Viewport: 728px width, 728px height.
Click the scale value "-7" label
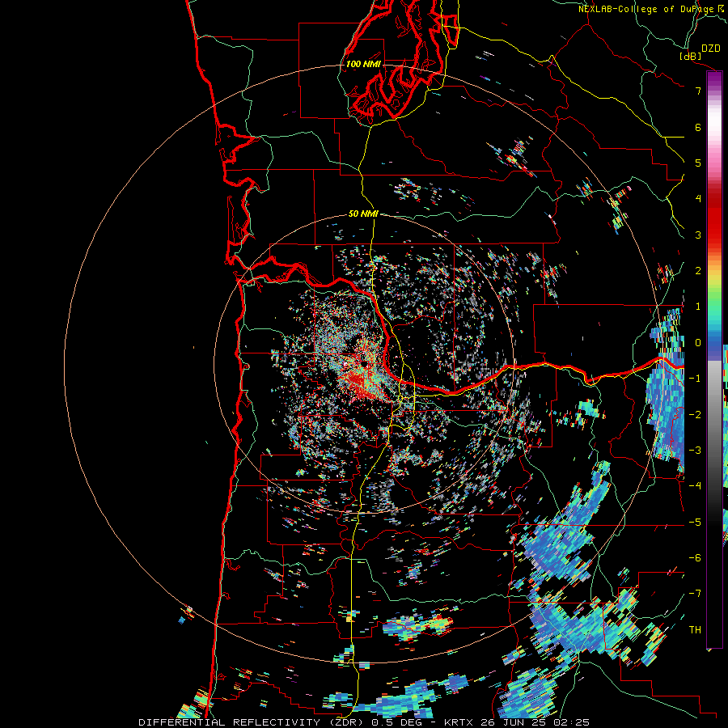tap(695, 594)
